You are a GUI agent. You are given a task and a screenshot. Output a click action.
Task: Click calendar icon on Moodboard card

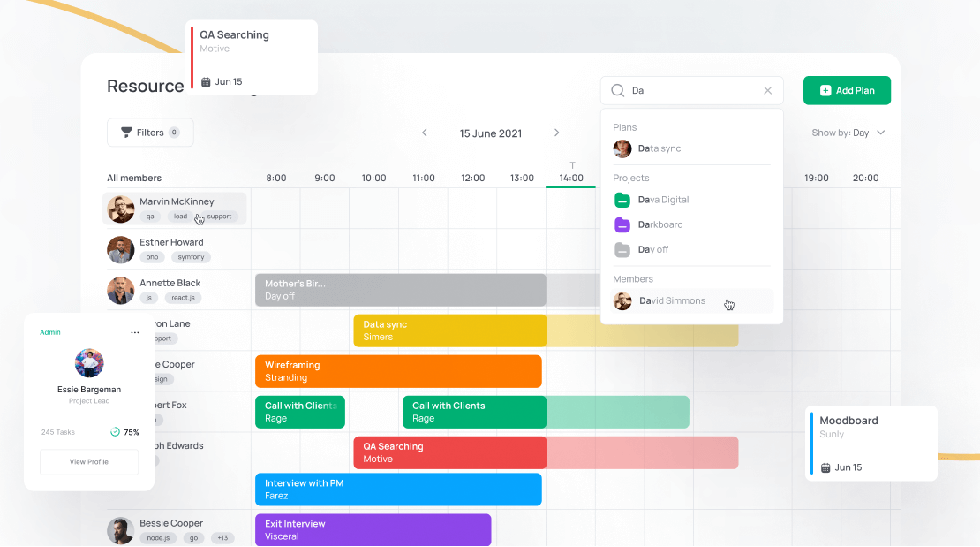825,468
